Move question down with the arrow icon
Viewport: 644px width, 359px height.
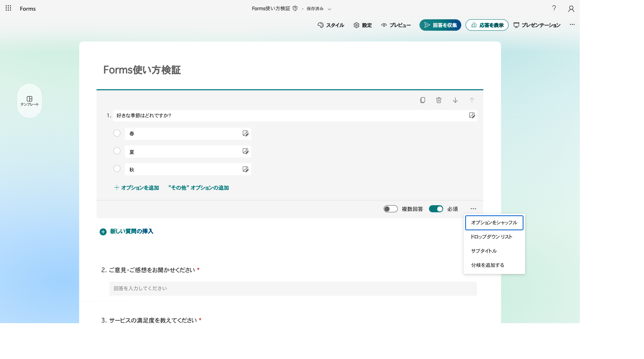[x=455, y=100]
